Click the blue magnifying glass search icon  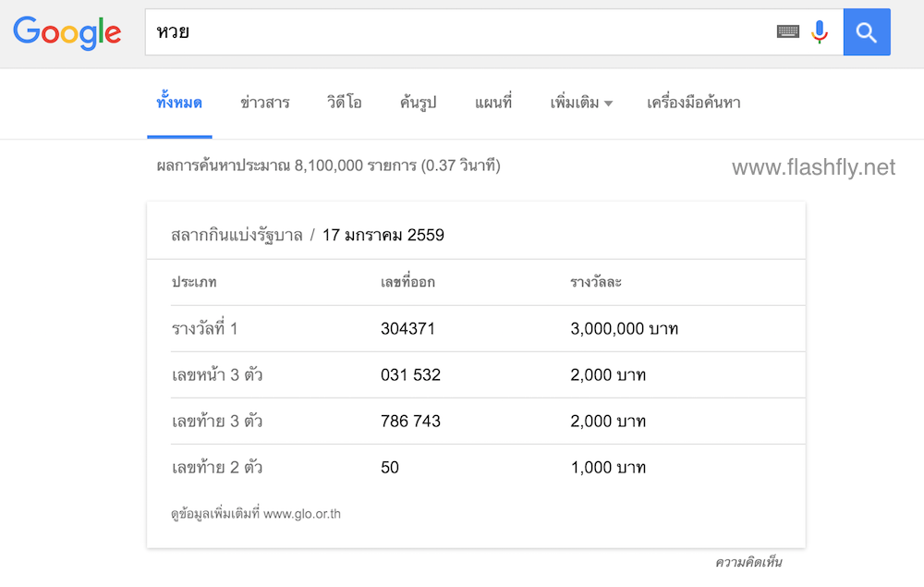pyautogui.click(x=866, y=31)
